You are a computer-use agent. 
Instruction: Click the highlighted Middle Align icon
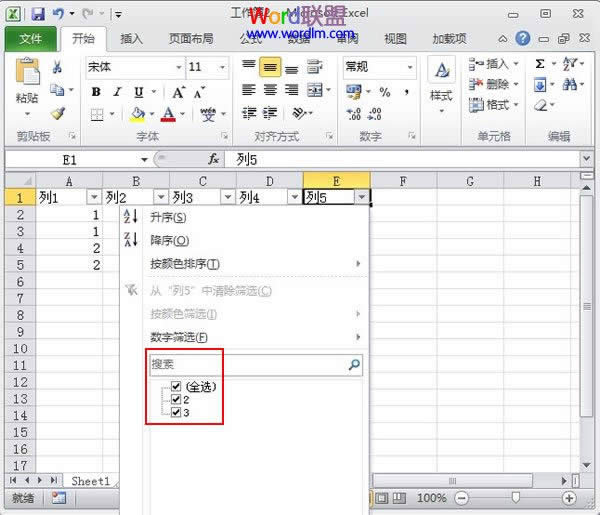click(x=270, y=67)
